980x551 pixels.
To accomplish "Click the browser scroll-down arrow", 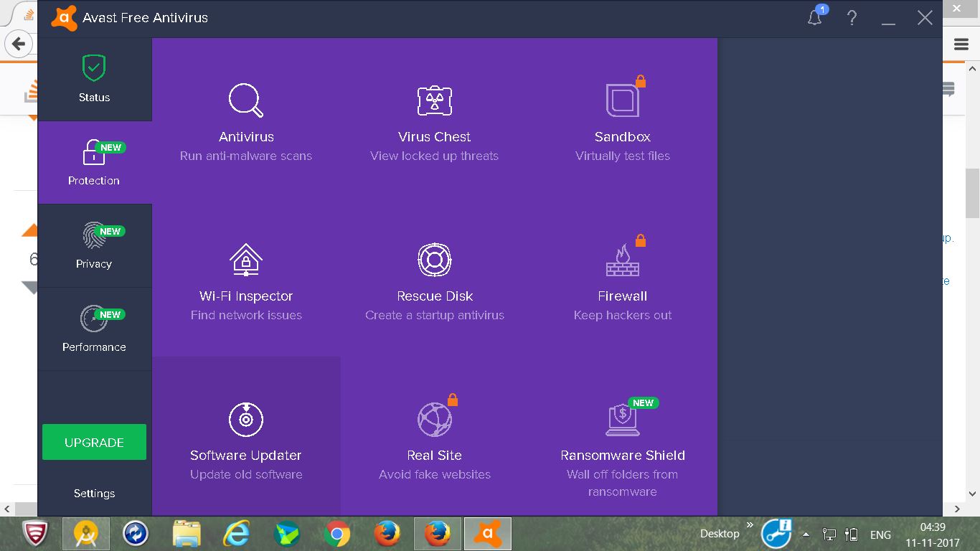I will (972, 494).
